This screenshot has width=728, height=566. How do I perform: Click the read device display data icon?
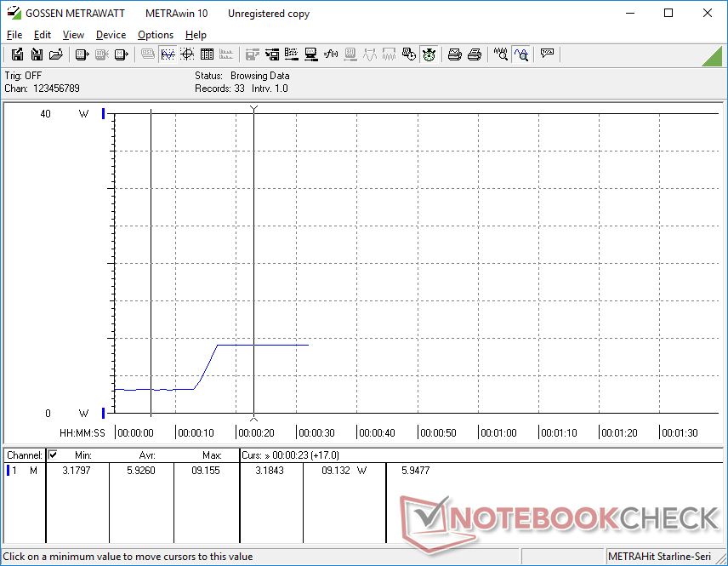coord(82,54)
